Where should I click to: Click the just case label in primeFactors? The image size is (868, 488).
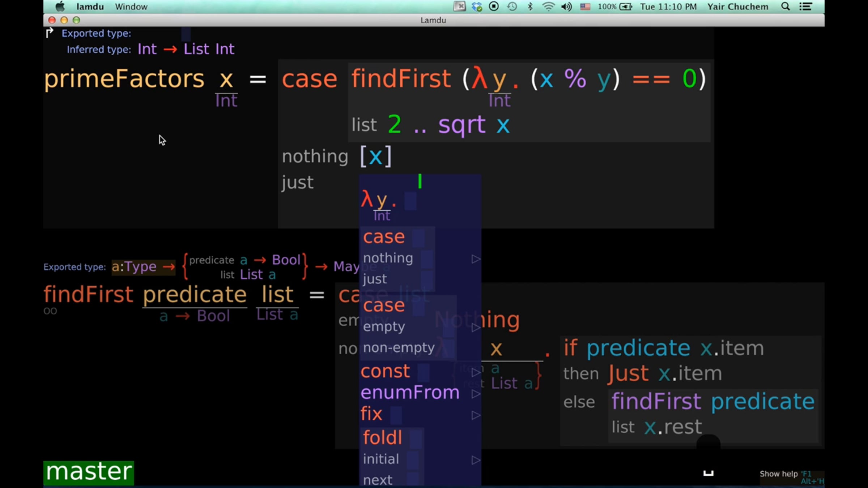(x=297, y=182)
